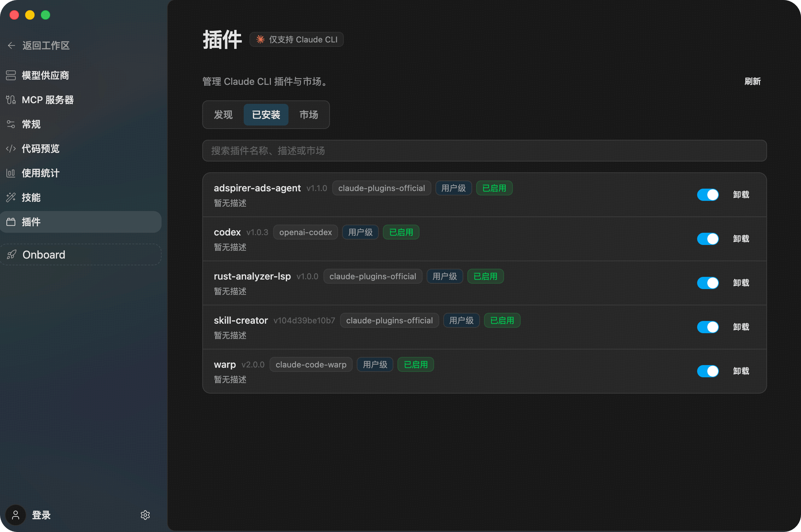Click 返回工作区 back arrow link
Image resolution: width=801 pixels, height=532 pixels.
point(39,45)
